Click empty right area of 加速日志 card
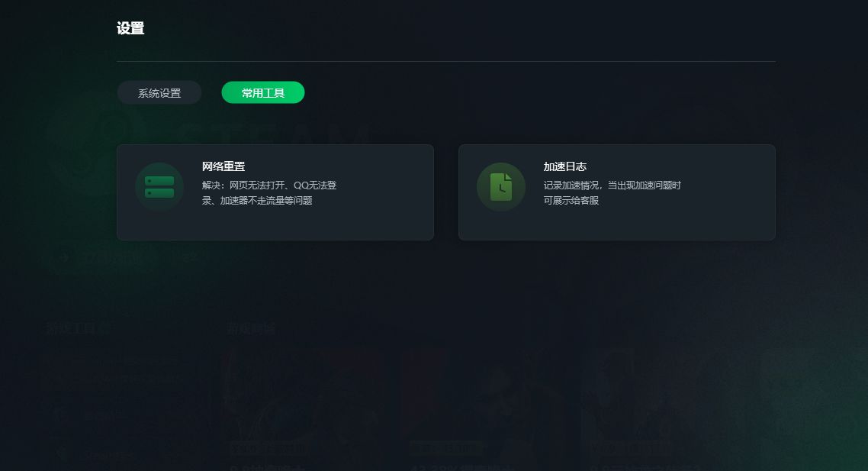868x471 pixels. click(x=731, y=192)
